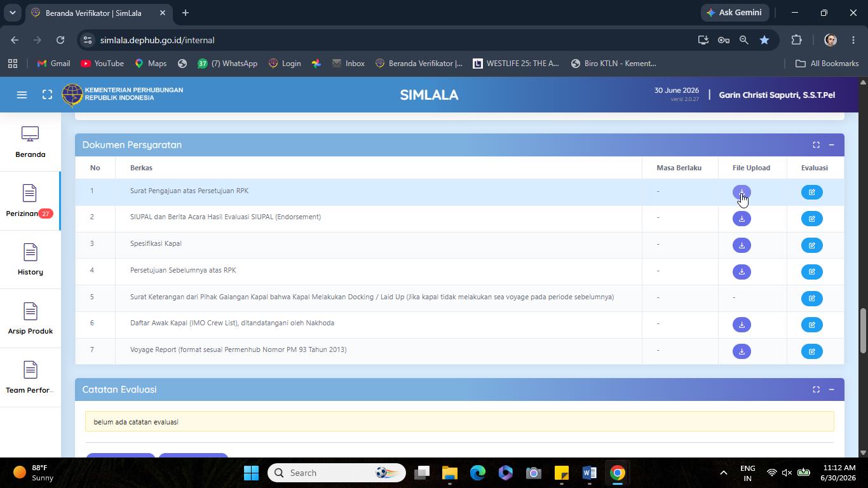Open Microsoft Word from taskbar
868x488 pixels.
(589, 473)
